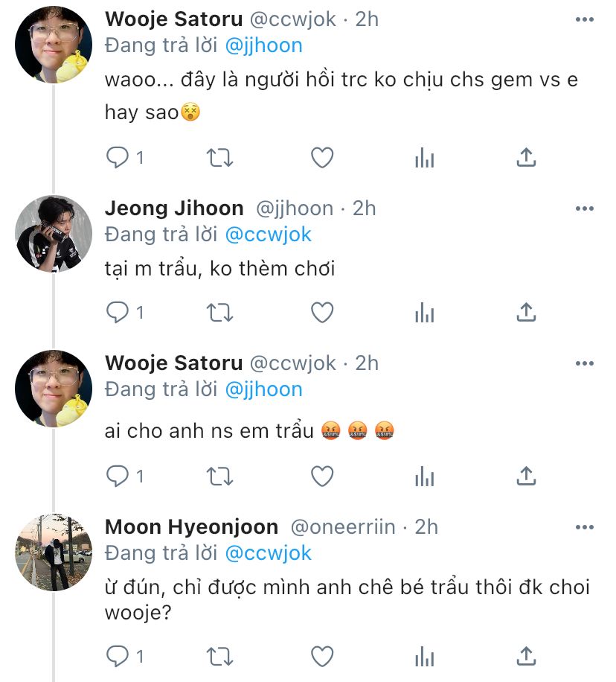View analytics on Wooje's first tweet
This screenshot has height=682, width=616.
click(424, 158)
